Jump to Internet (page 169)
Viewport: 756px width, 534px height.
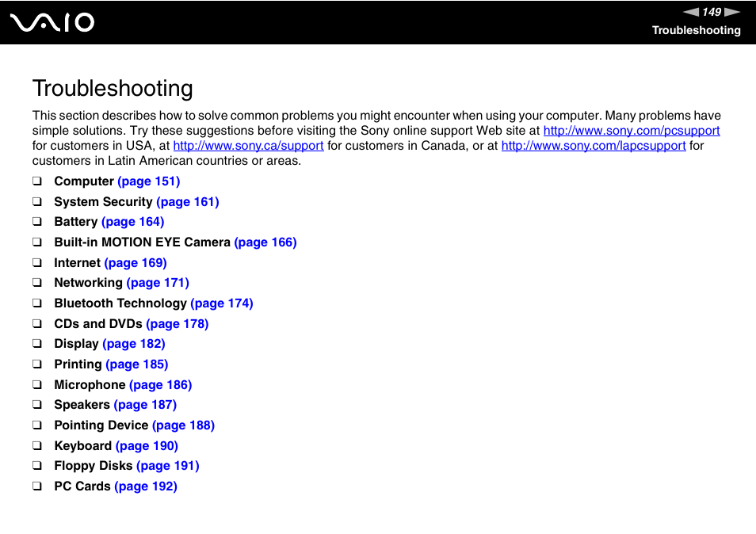tap(136, 263)
